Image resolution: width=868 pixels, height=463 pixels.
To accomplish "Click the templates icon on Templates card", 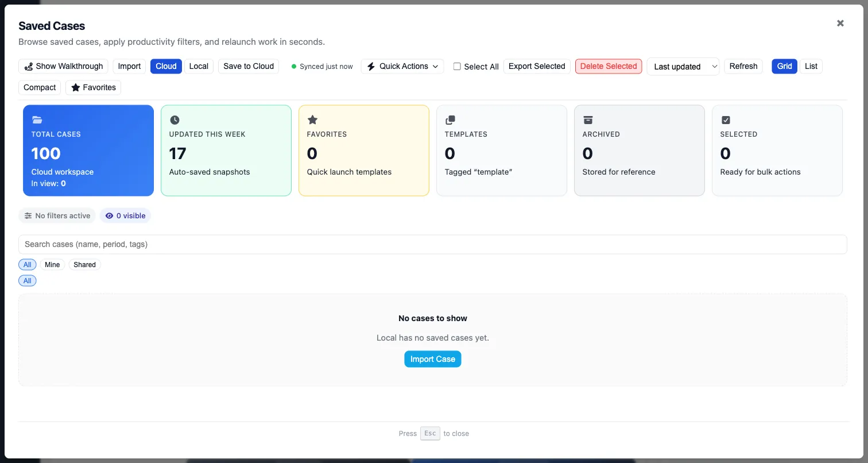I will 450,120.
